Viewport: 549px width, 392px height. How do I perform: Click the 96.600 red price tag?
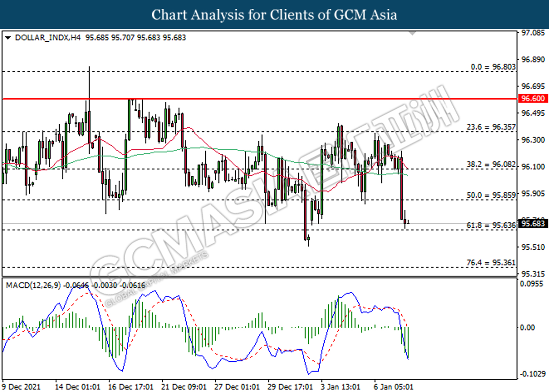click(x=533, y=98)
